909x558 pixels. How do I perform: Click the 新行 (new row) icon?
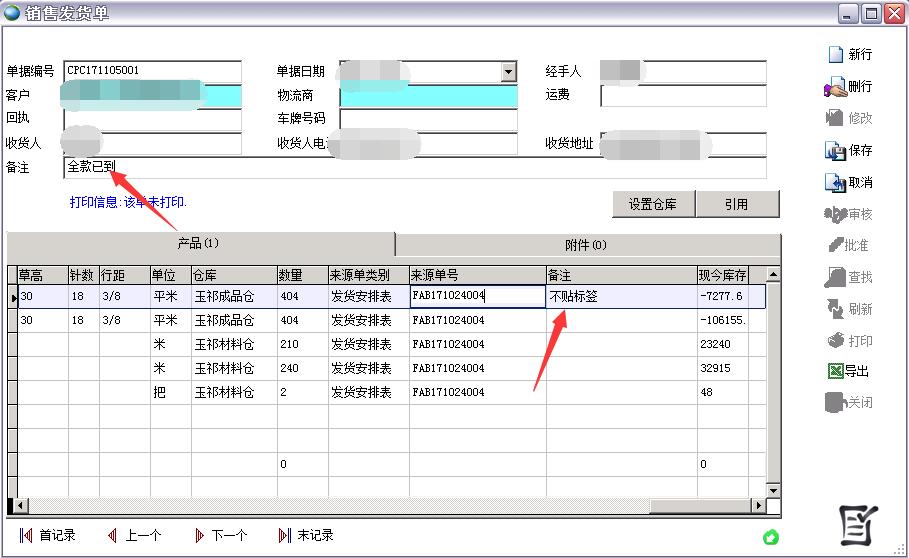(835, 55)
